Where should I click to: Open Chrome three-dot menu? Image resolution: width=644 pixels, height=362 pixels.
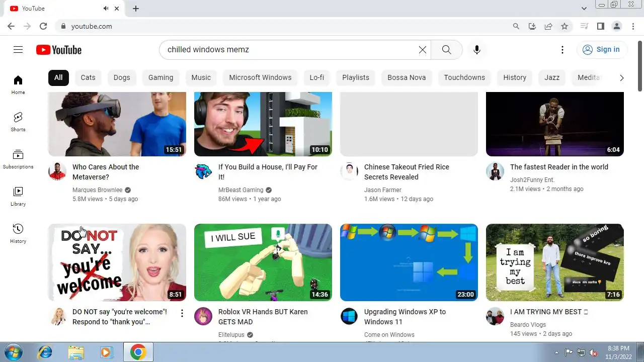pos(632,26)
